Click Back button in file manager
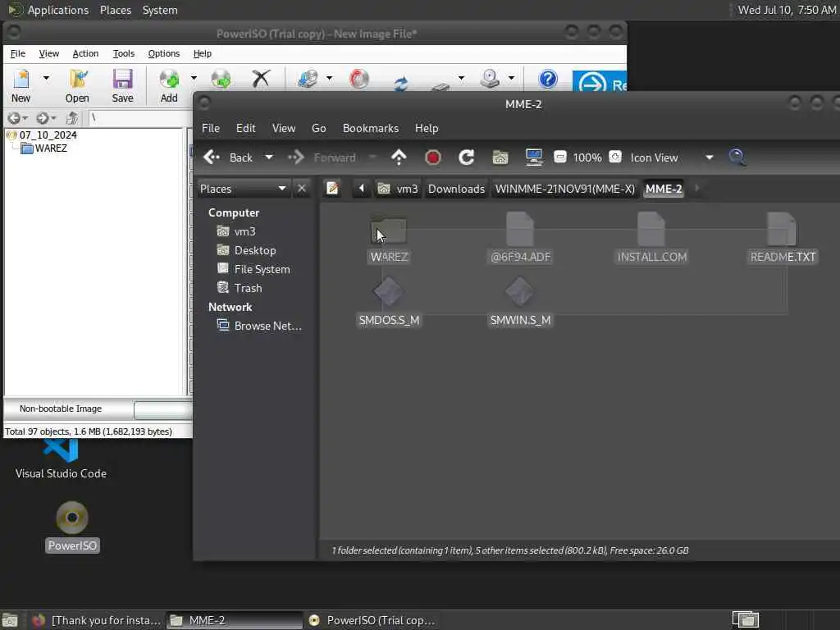840x630 pixels. point(228,157)
